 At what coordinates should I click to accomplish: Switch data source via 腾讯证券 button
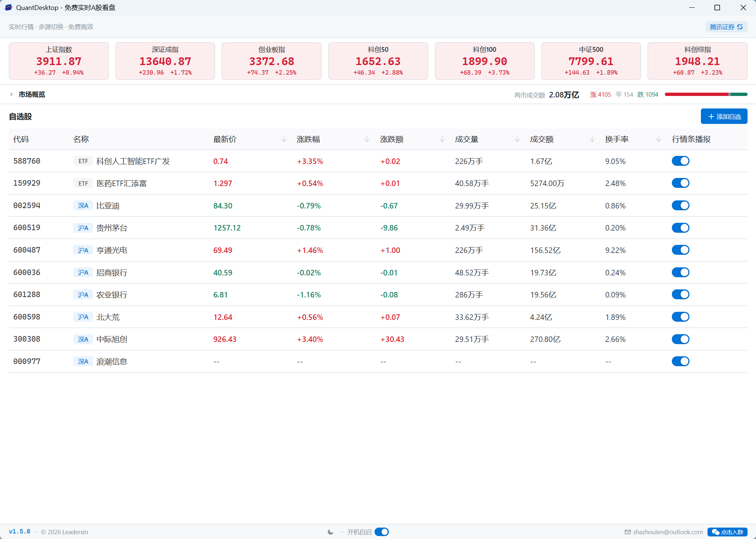[726, 27]
